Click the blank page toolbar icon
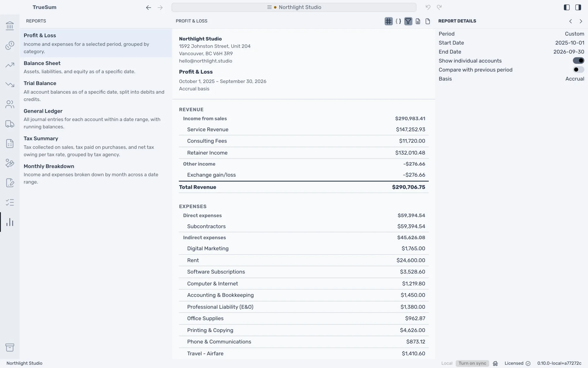This screenshot has height=368, width=588. (428, 21)
